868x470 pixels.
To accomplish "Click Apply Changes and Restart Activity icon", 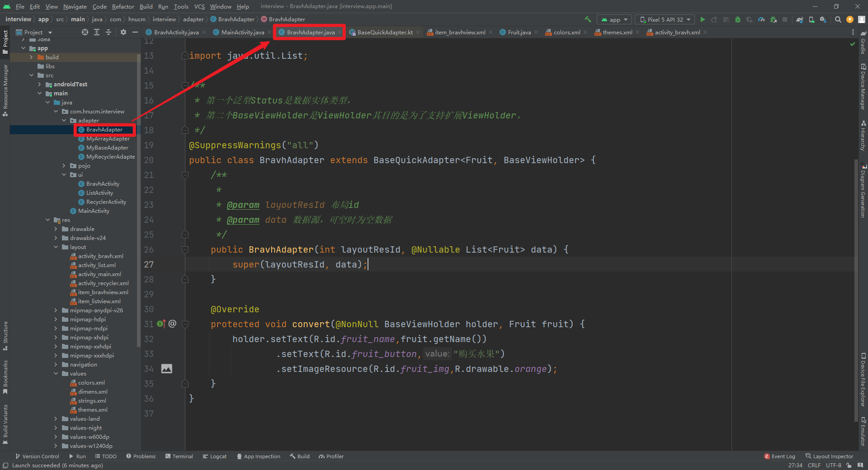I will point(714,19).
